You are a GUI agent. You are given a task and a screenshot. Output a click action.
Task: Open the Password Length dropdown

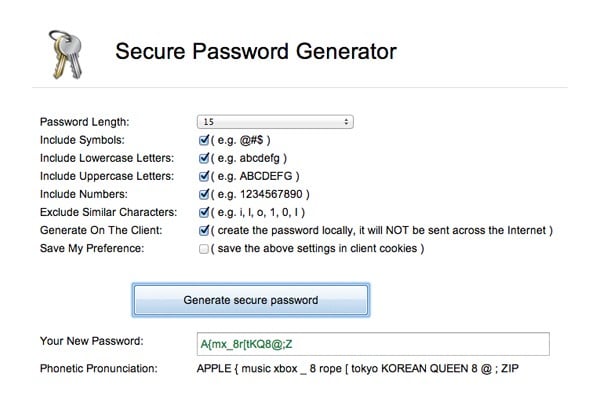point(274,122)
